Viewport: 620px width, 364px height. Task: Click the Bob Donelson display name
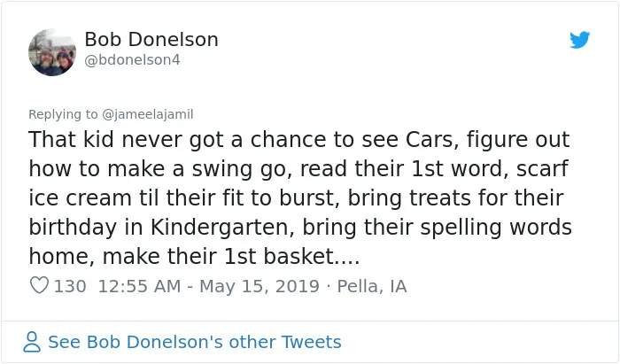pos(151,40)
